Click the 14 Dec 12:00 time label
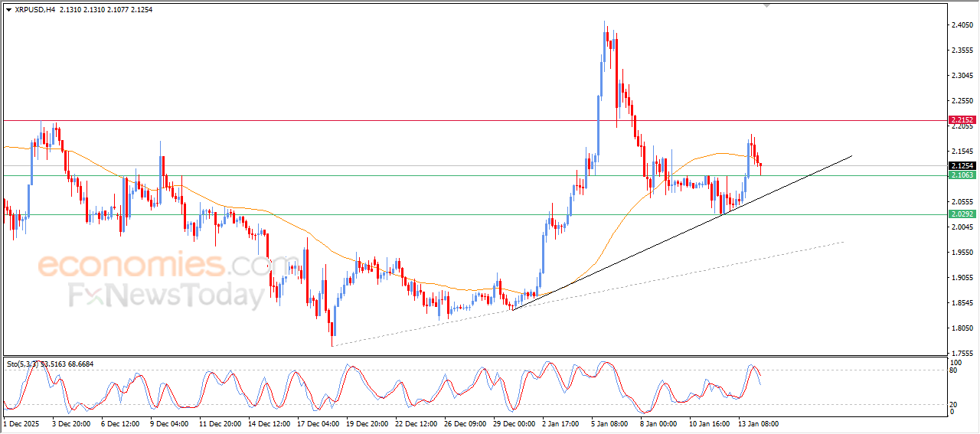 coord(269,423)
